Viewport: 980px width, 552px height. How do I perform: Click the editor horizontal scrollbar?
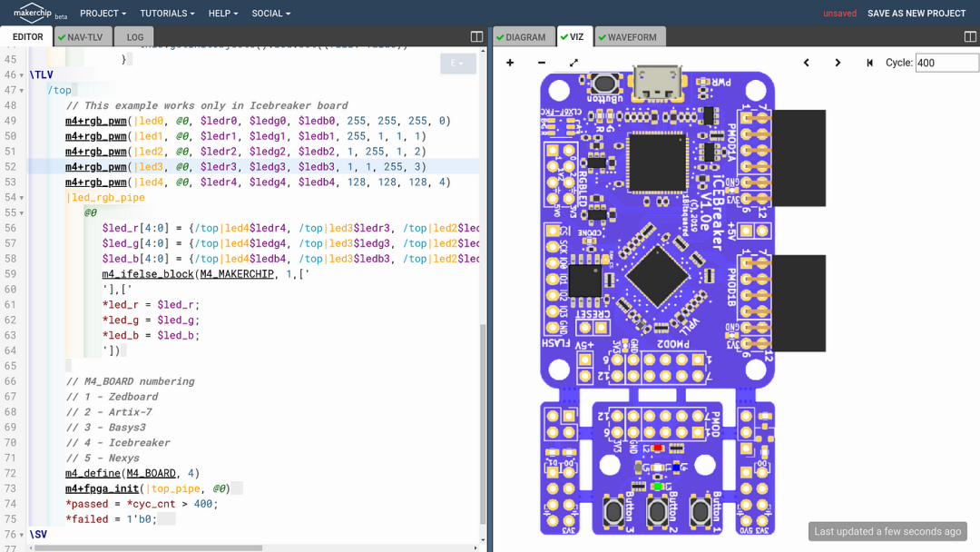coord(148,548)
